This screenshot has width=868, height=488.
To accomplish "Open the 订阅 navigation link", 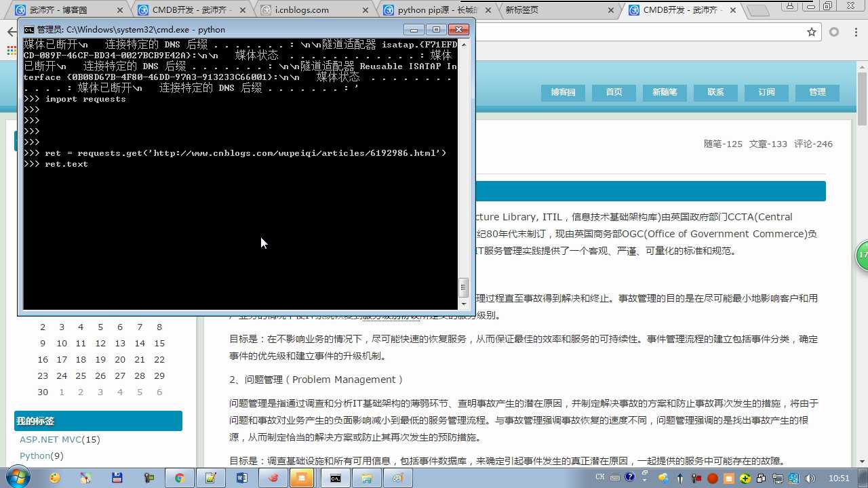I will point(766,92).
